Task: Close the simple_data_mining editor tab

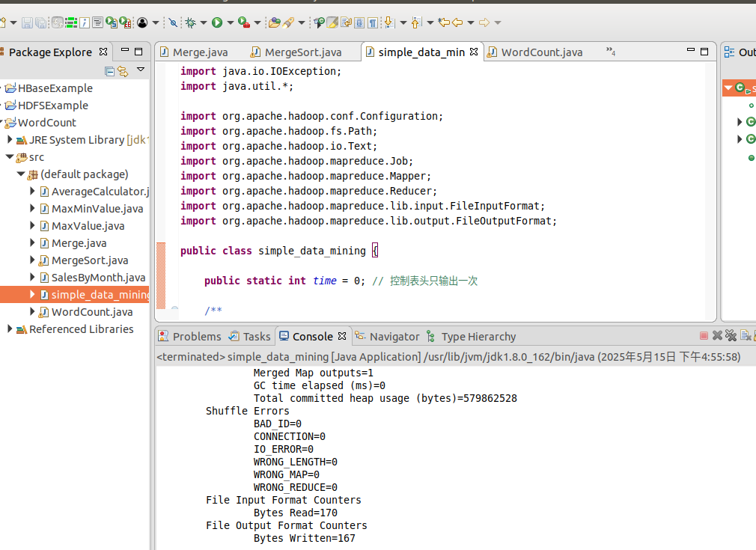Action: coord(473,52)
